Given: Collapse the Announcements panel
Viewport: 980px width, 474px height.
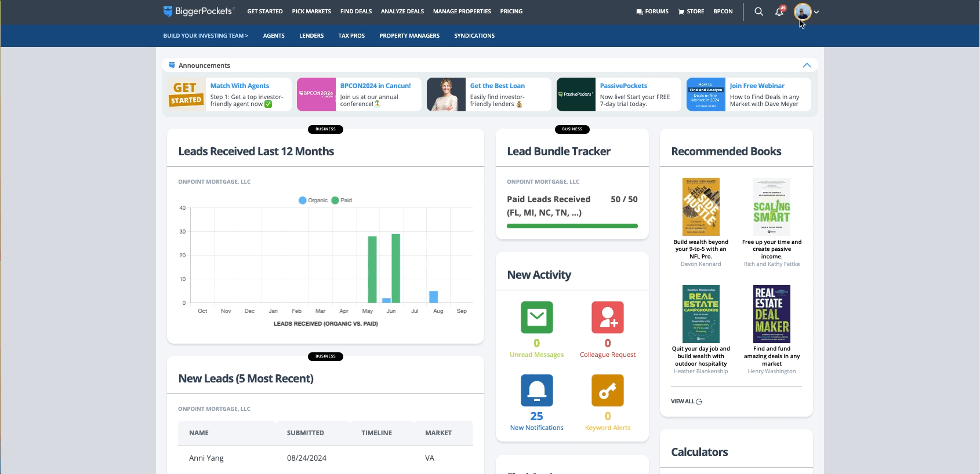Looking at the screenshot, I should coord(807,65).
